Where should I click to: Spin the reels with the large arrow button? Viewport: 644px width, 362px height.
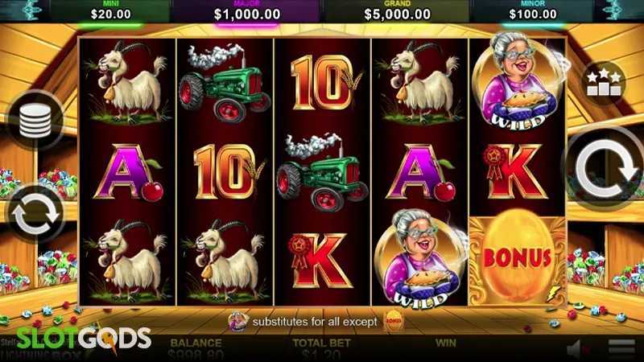coord(605,168)
